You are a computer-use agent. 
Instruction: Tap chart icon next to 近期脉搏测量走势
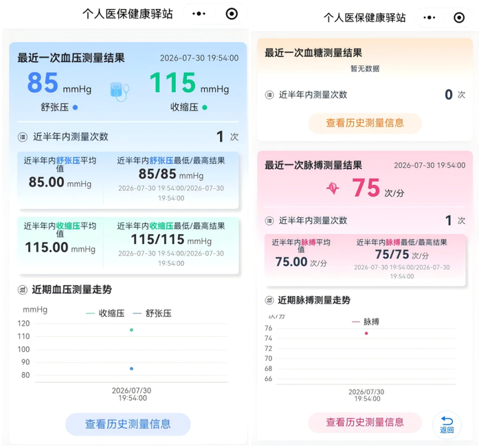269,300
